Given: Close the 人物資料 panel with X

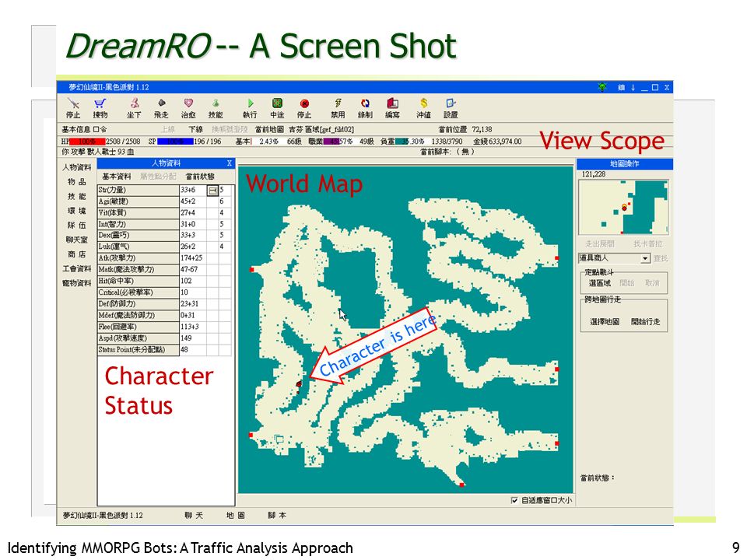Looking at the screenshot, I should (229, 163).
